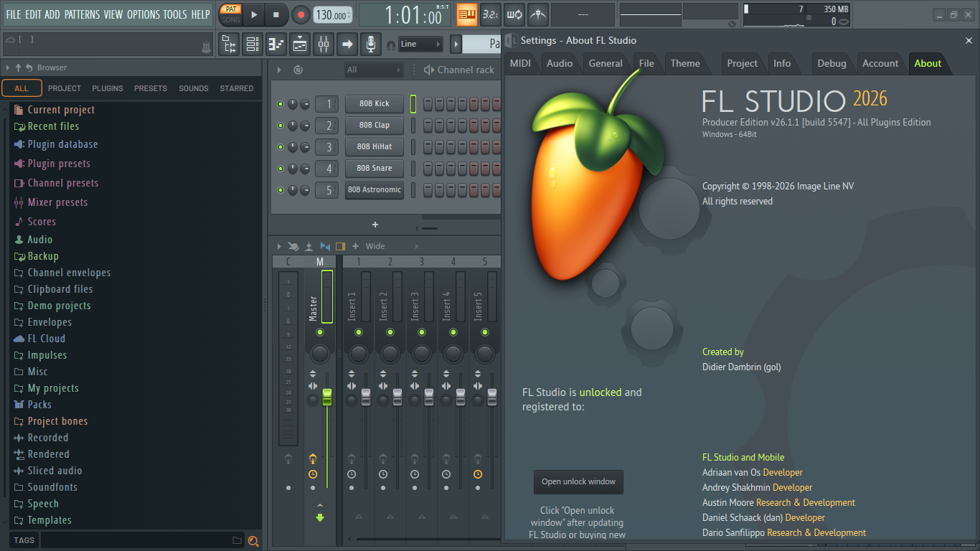Expand the Channel rack options arrow

(279, 70)
